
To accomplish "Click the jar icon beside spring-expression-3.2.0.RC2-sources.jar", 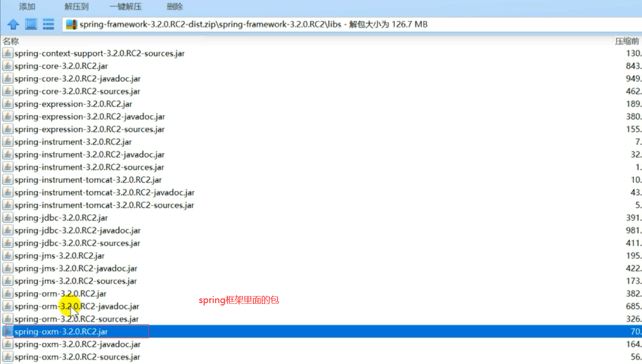I will point(8,129).
